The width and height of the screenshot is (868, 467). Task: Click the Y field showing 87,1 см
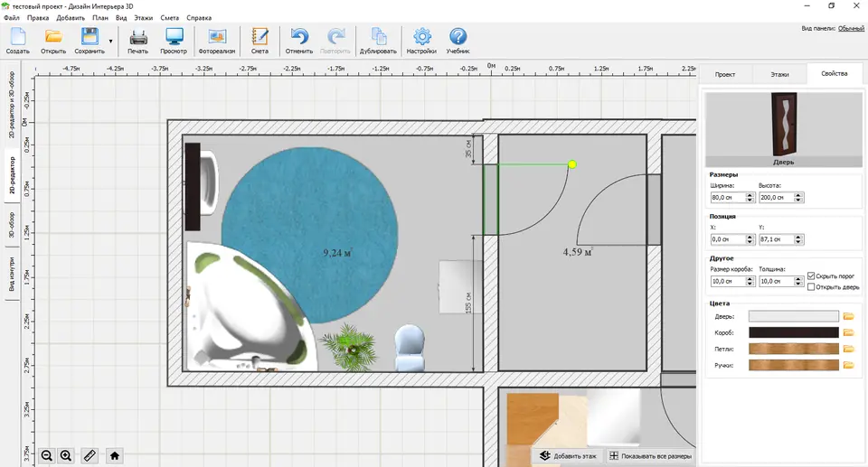click(777, 239)
